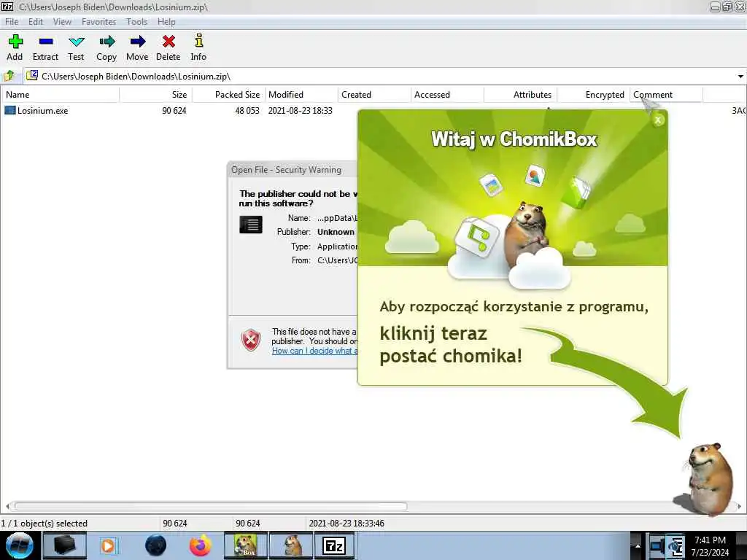Run Test on the archive

coord(76,47)
